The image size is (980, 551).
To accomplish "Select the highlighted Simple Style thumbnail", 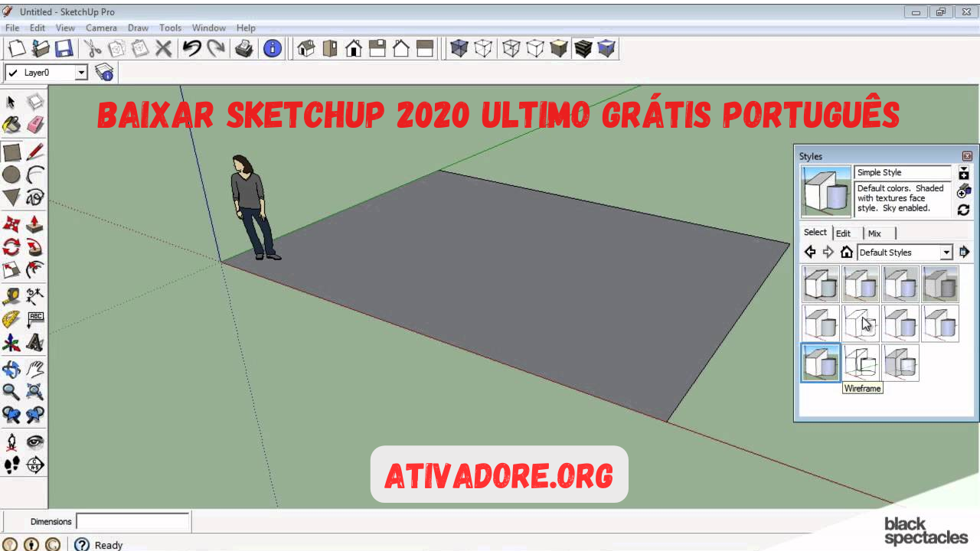I will point(822,363).
